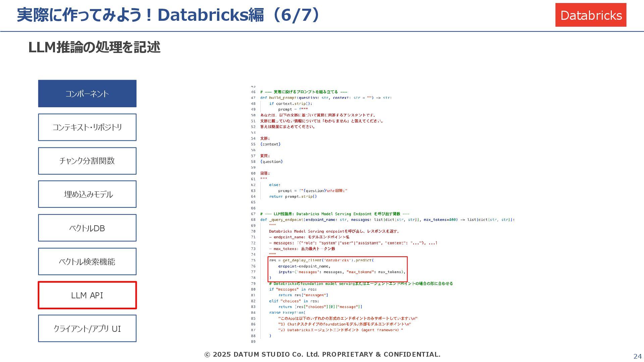Click code line number 67
644x362 pixels.
[253, 214]
